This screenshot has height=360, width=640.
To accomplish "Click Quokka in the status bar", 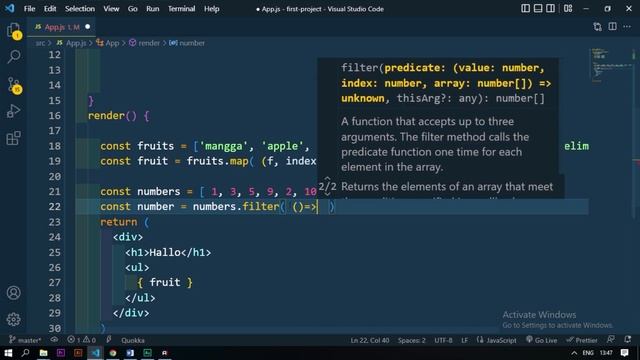I will [x=133, y=340].
